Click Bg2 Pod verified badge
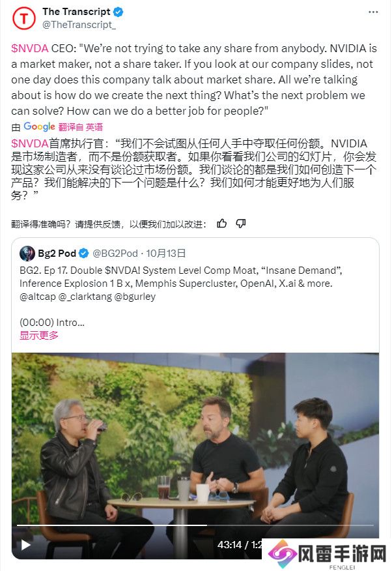The width and height of the screenshot is (392, 571). click(x=83, y=254)
